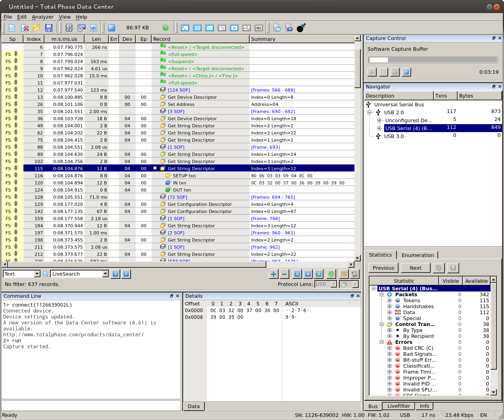504x420 pixels.
Task: Click the USB connect-to-analyzer toolbar icon
Action: (x=69, y=28)
